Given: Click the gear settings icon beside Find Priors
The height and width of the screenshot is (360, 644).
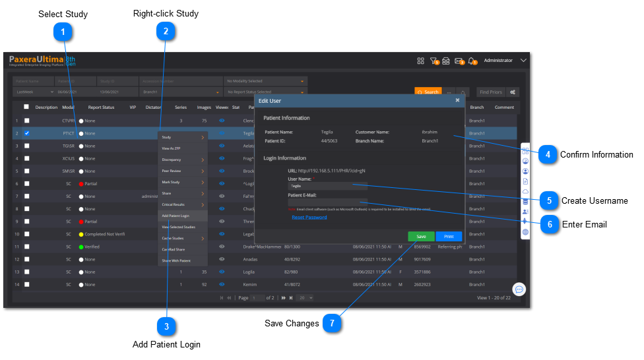Looking at the screenshot, I should coord(513,92).
